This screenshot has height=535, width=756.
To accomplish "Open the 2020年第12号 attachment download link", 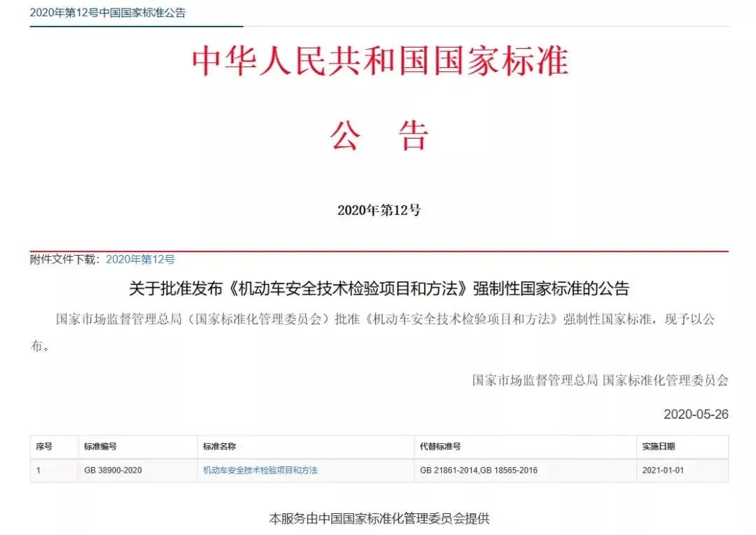I will 140,259.
